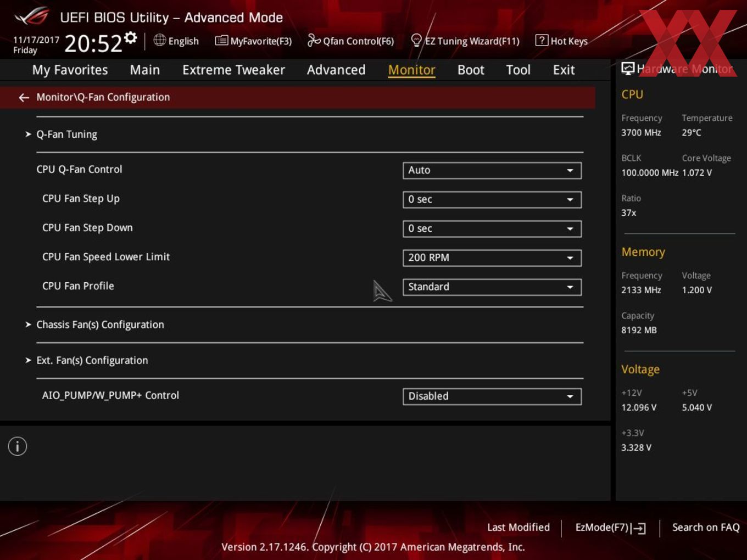Image resolution: width=747 pixels, height=560 pixels.
Task: Click the Monitor\Q-Fan Configuration breadcrumb
Action: tap(103, 97)
